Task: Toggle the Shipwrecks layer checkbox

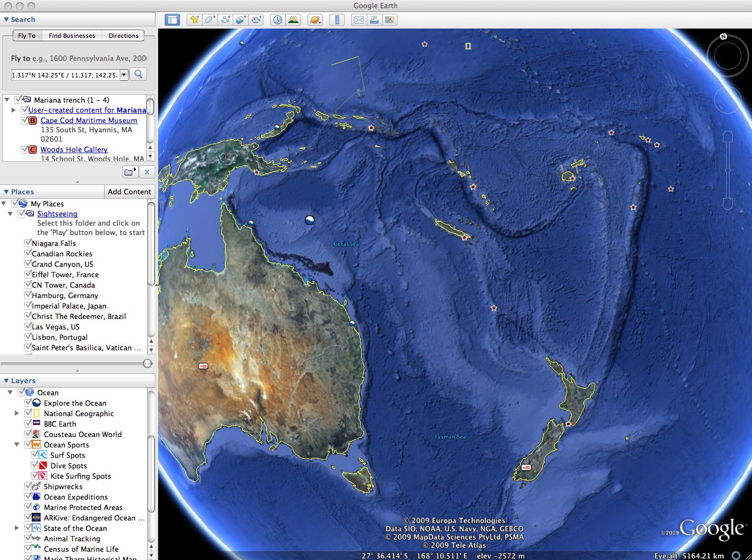Action: pyautogui.click(x=28, y=486)
